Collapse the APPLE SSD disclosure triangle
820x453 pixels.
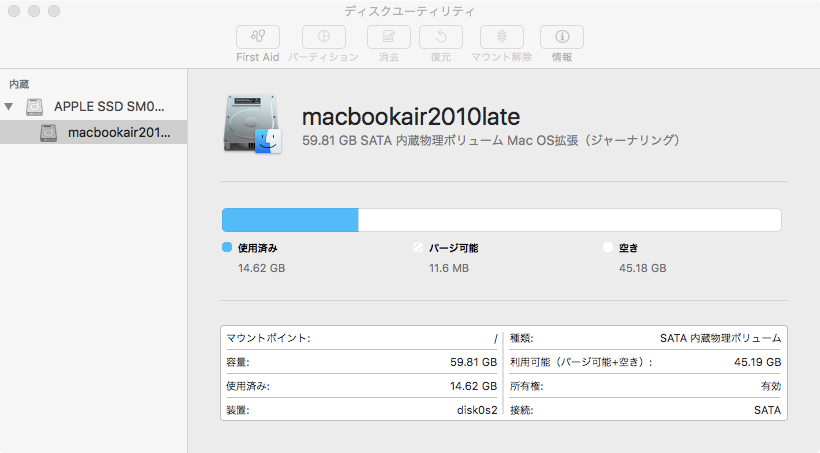coord(10,106)
